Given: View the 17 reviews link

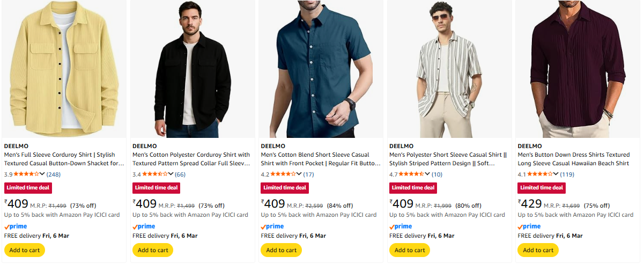Looking at the screenshot, I should point(309,174).
